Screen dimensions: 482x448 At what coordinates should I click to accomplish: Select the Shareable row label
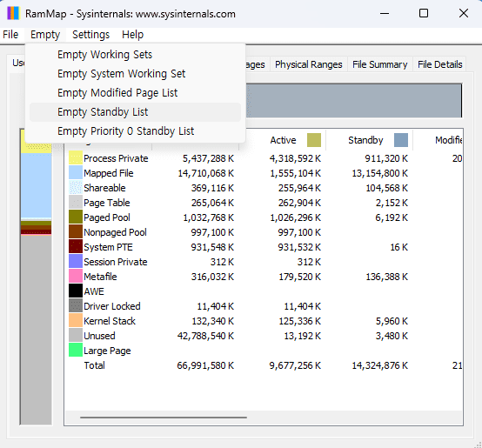(104, 188)
